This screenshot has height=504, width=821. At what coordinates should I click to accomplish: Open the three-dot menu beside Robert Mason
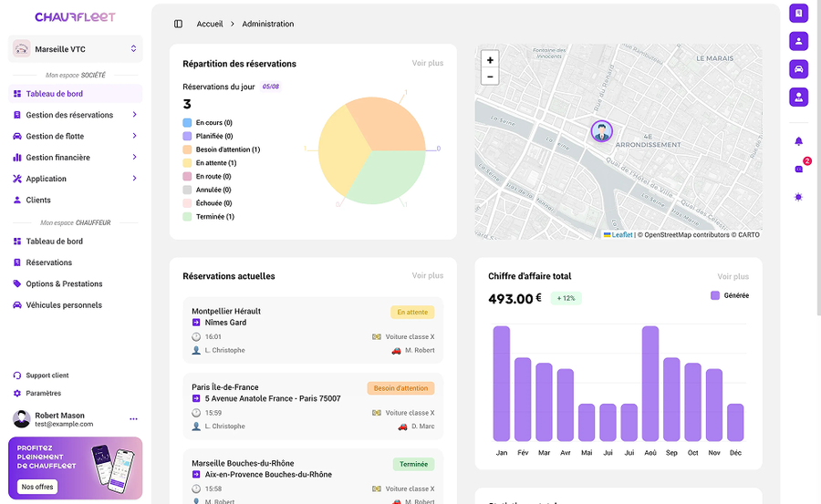(x=133, y=419)
